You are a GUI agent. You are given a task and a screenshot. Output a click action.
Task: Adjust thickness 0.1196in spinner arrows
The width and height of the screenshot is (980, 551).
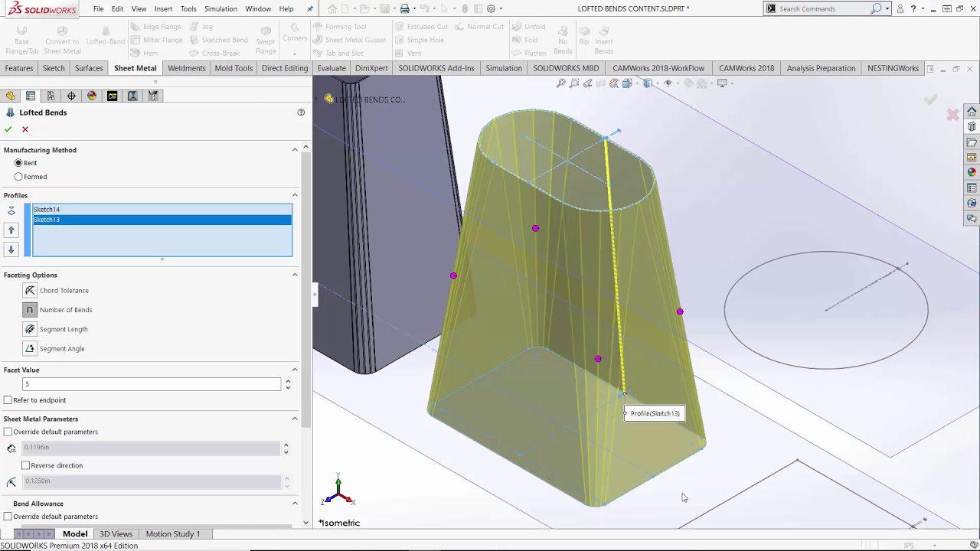point(286,448)
